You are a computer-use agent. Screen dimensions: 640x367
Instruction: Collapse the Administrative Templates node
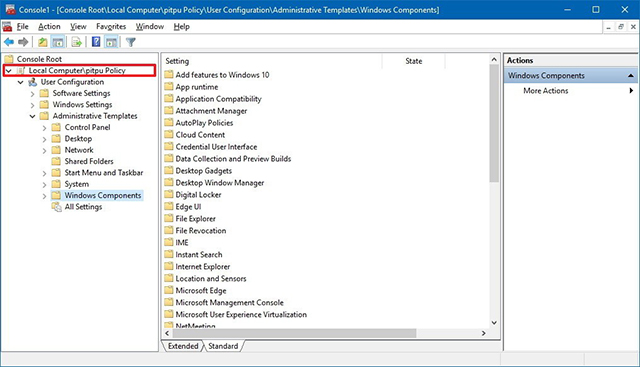(32, 116)
